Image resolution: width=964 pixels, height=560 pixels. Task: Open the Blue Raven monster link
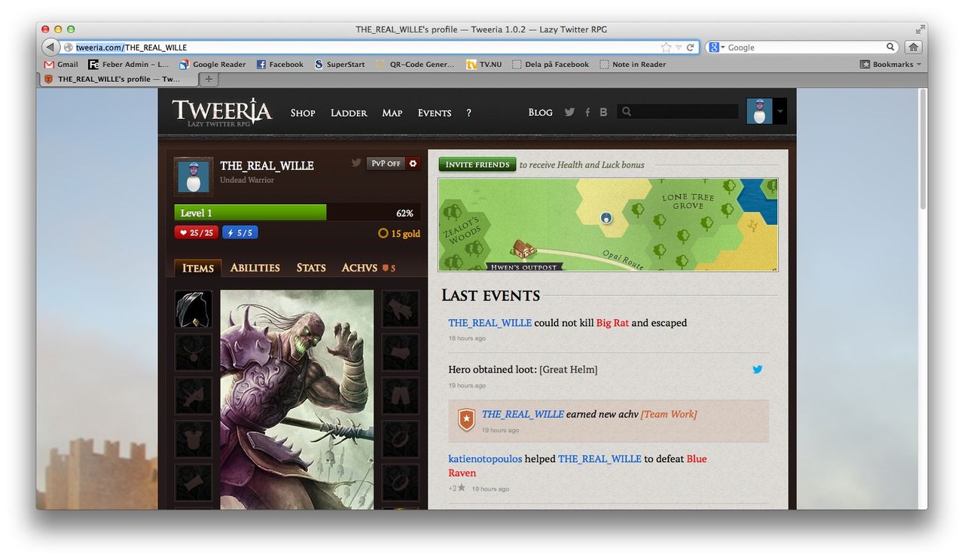[578, 466]
